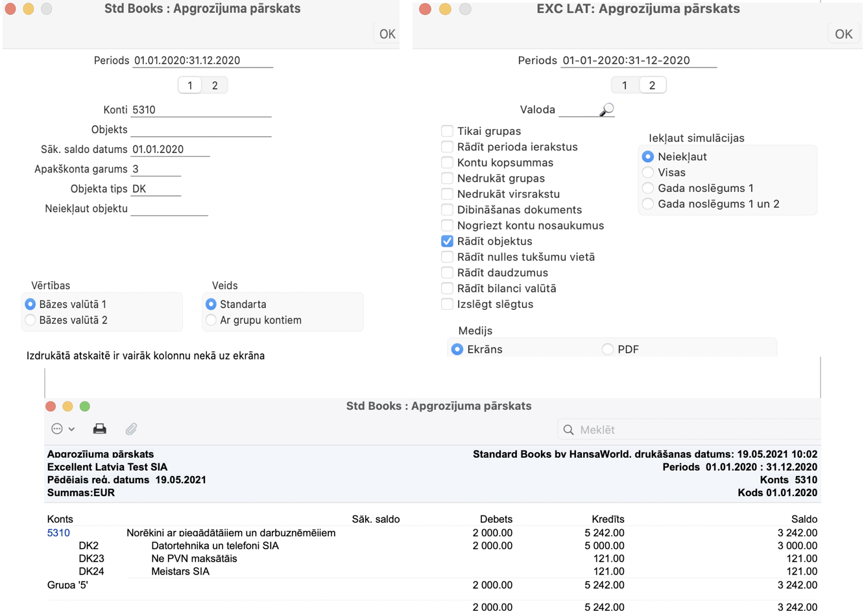Click the search icon in Meklēt box
Screen dimensions: 864x616
click(568, 430)
